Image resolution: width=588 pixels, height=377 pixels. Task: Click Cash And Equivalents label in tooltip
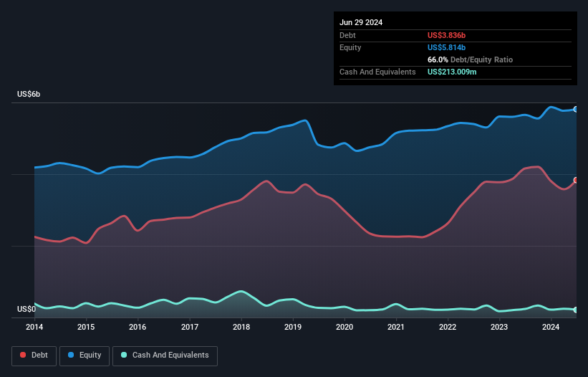tap(377, 72)
